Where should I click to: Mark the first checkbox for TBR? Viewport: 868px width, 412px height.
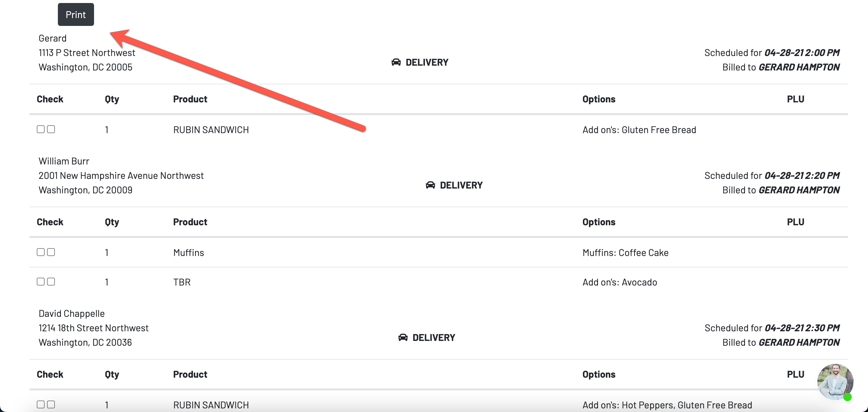point(40,282)
